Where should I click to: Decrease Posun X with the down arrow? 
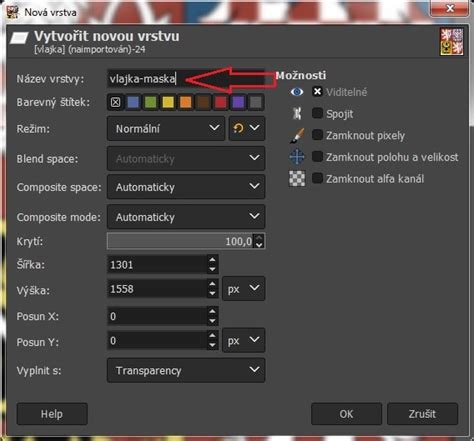[212, 321]
